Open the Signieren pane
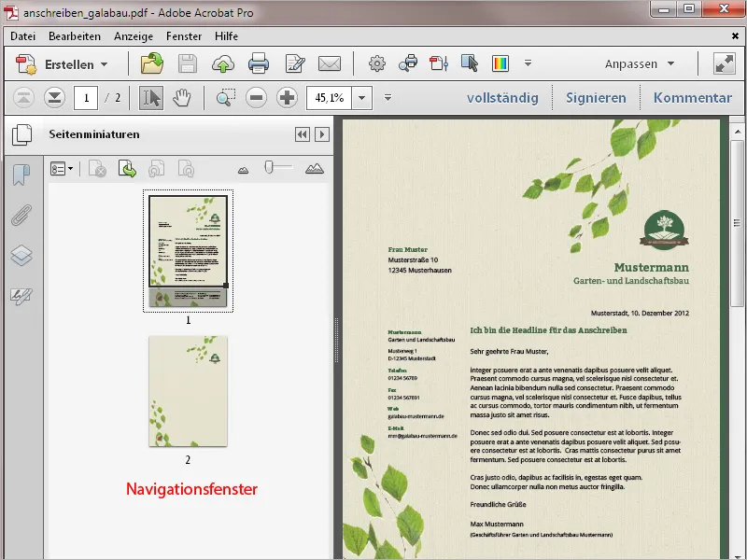The height and width of the screenshot is (560, 747). (596, 98)
